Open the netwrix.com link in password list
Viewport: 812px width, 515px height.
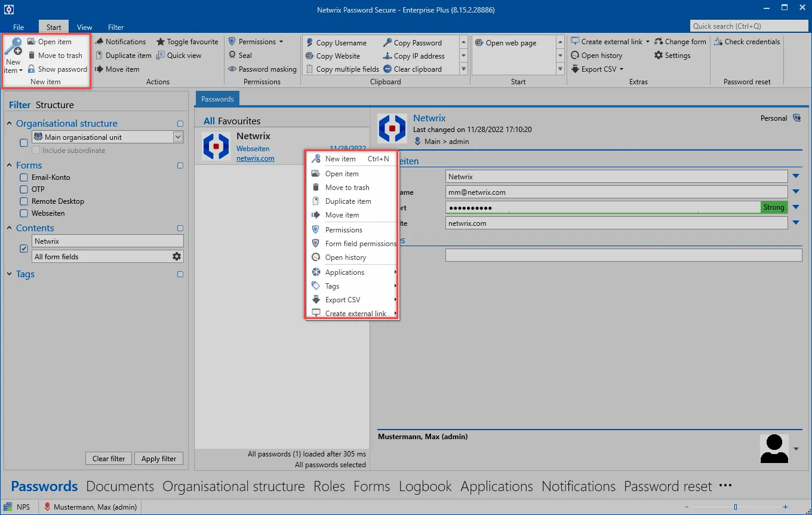(256, 158)
